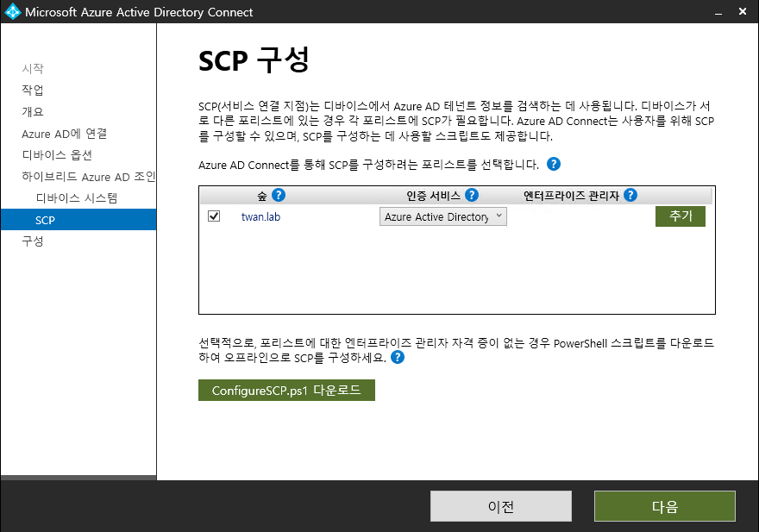
Task: Click the green 추가 button
Action: point(681,216)
